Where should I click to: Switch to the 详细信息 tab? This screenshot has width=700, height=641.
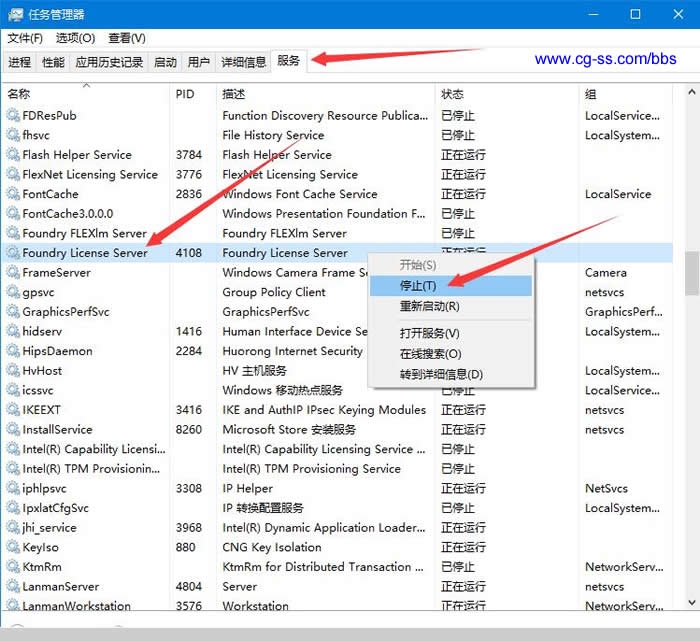coord(243,62)
